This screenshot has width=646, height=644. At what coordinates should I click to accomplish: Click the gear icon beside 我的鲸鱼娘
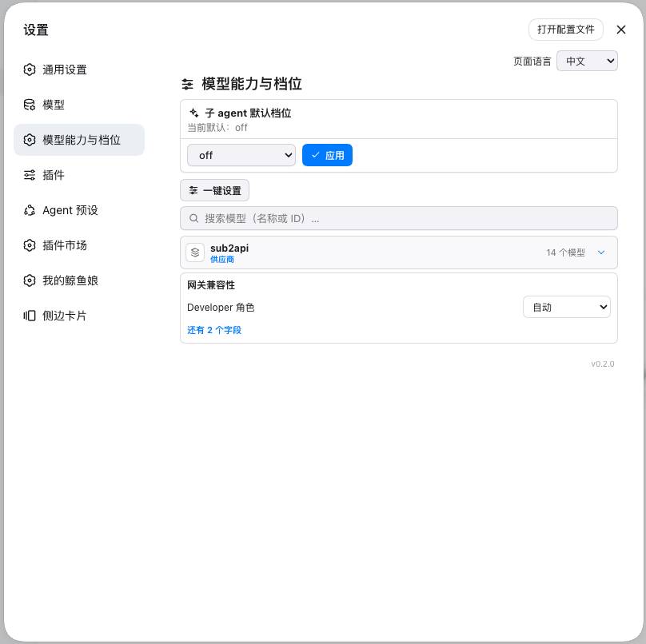(30, 280)
